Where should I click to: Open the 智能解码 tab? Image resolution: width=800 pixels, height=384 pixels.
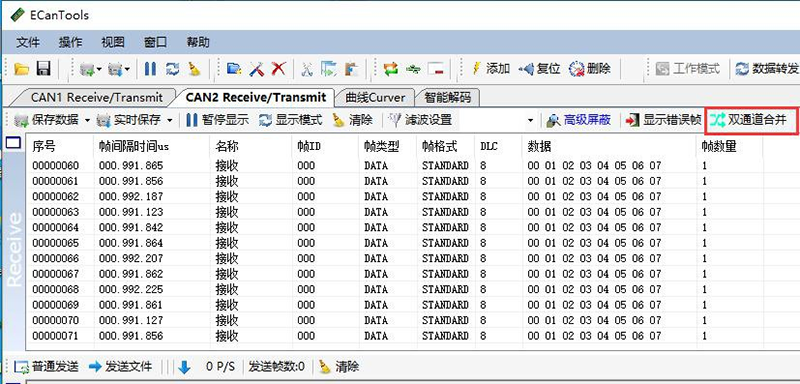(447, 97)
